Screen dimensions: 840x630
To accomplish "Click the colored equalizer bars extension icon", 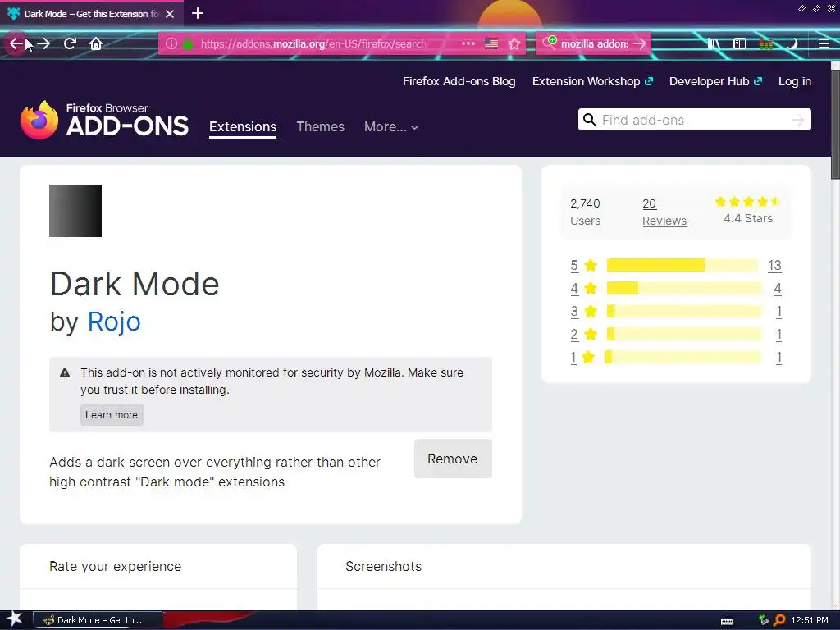I will pos(766,43).
